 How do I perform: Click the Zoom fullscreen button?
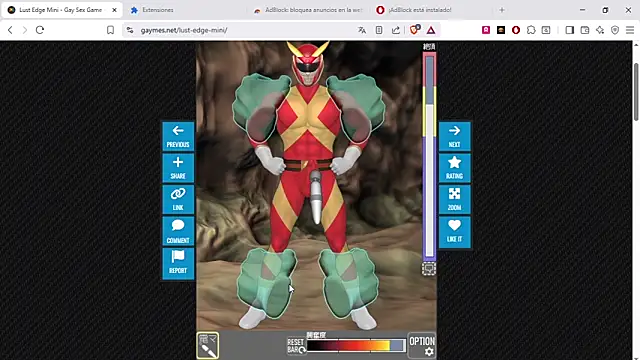455,199
